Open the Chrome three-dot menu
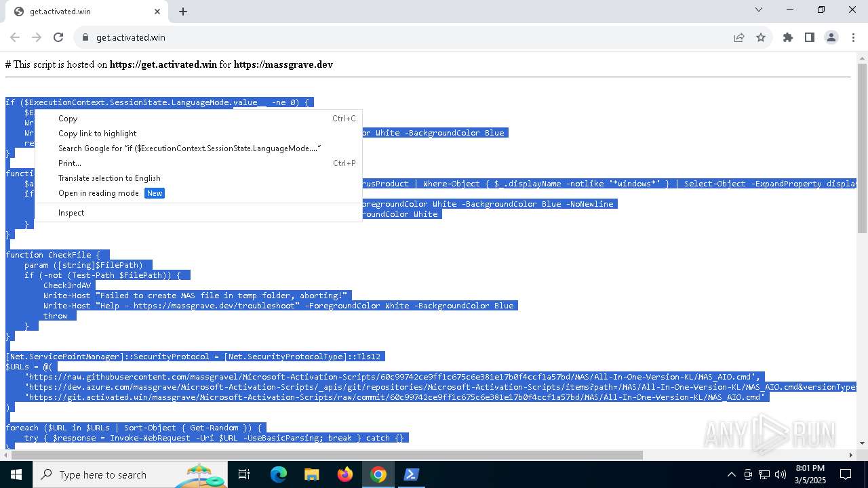This screenshot has width=868, height=488. (x=853, y=37)
